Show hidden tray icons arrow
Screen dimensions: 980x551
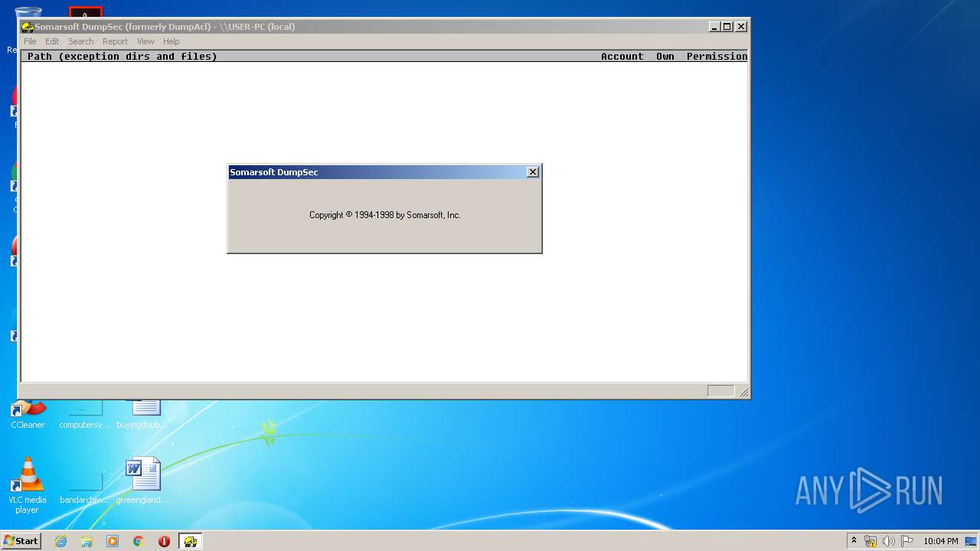tap(854, 541)
